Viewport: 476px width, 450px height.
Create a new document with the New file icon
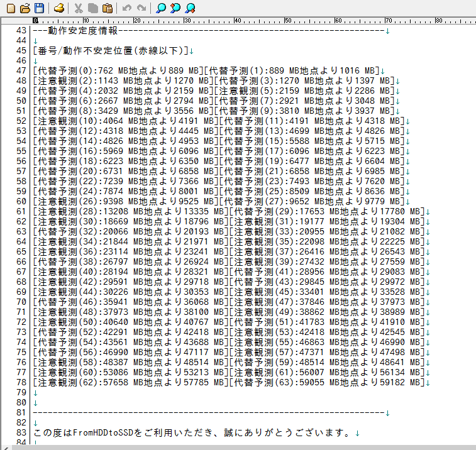(11, 8)
